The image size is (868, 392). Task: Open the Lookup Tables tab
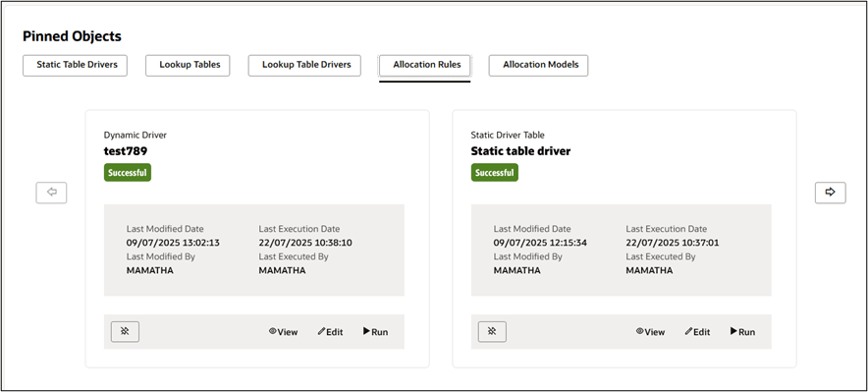click(x=188, y=65)
